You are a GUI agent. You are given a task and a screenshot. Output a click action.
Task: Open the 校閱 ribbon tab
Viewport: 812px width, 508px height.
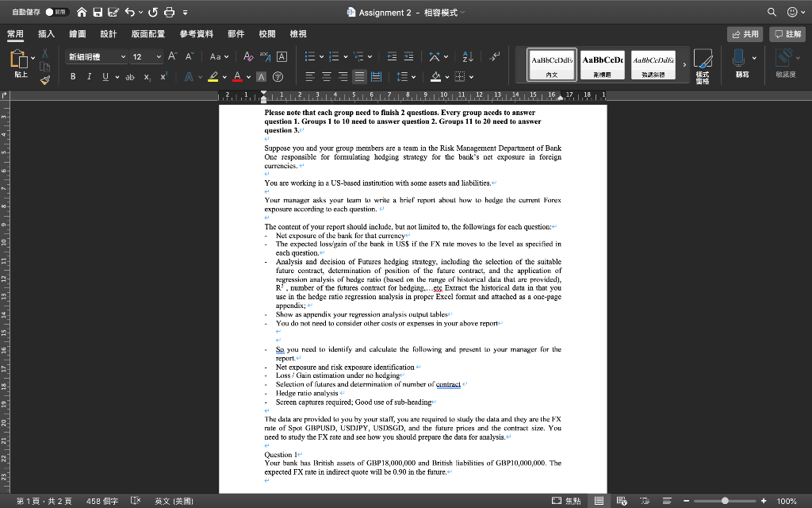267,33
